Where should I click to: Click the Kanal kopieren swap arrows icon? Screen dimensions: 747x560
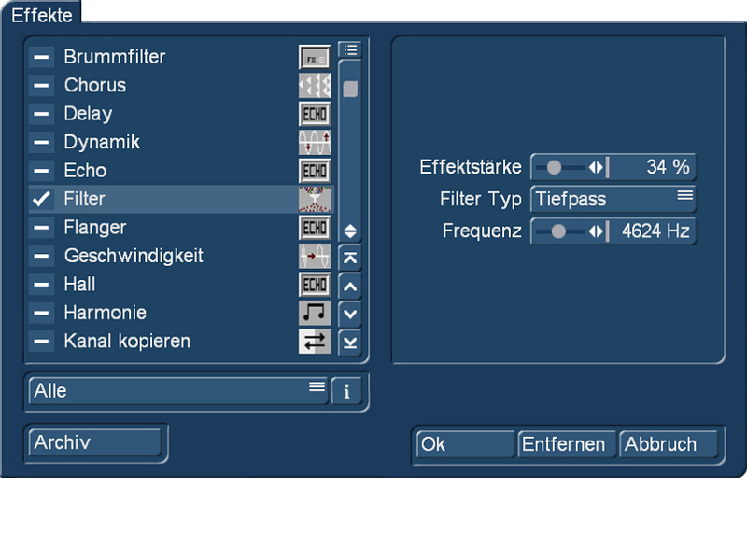(x=315, y=342)
